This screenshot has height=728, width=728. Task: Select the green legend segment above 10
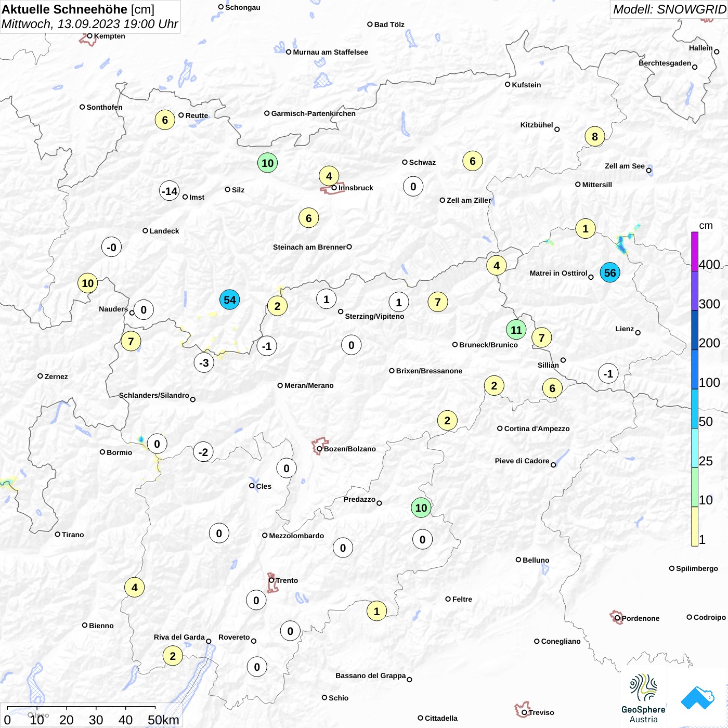click(695, 487)
